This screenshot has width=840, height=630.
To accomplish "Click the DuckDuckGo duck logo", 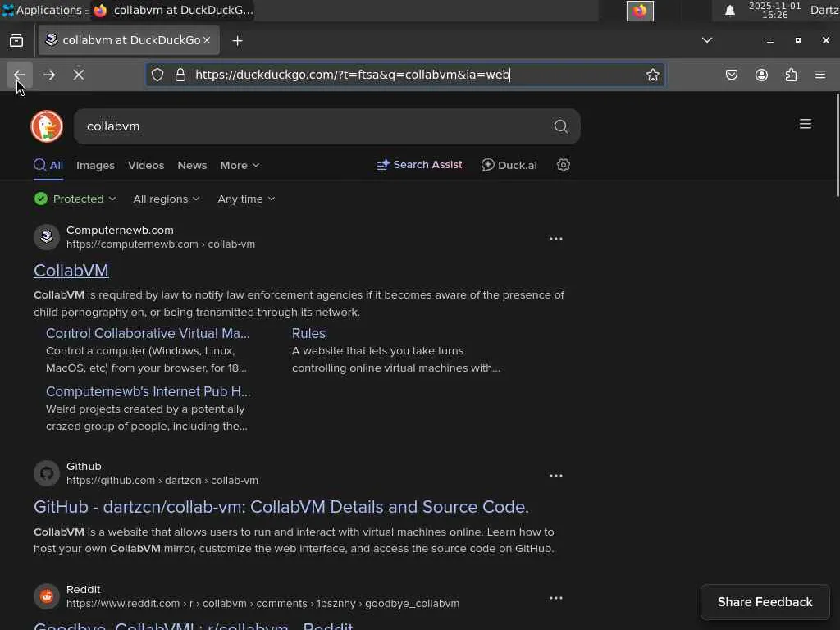I will pos(47,126).
